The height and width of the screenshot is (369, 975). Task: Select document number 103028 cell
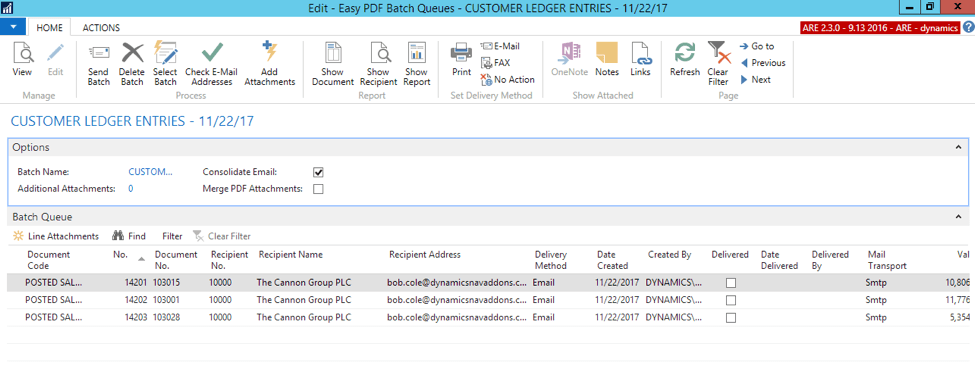(x=166, y=317)
